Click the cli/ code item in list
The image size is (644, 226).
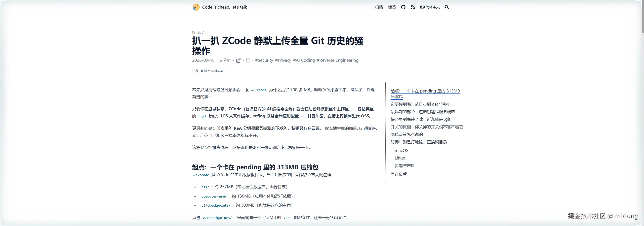point(205,187)
